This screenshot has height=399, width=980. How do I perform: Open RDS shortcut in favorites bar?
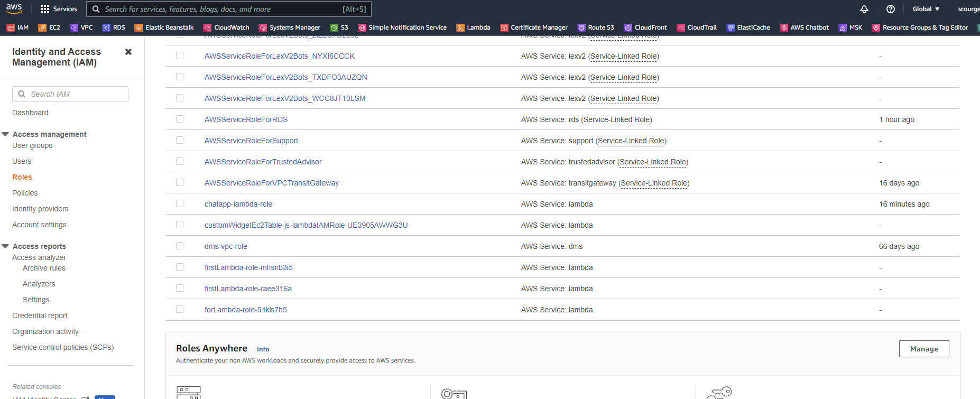pos(114,27)
